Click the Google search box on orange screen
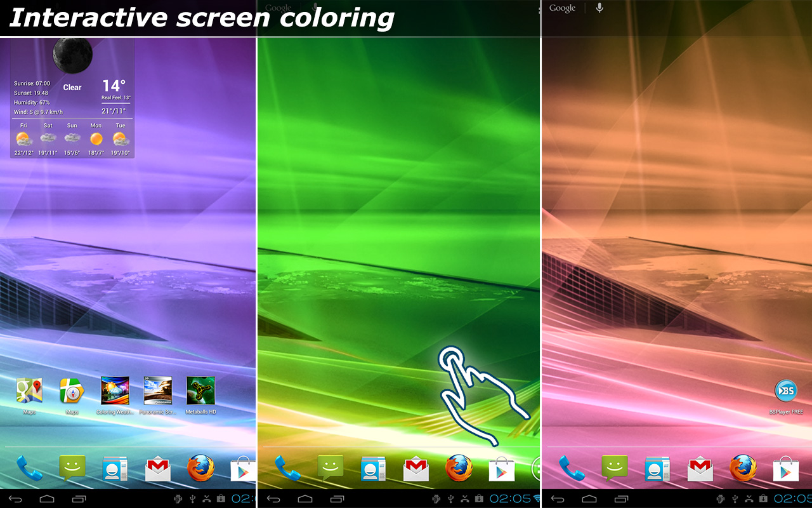Viewport: 812px width, 508px height. (x=562, y=8)
